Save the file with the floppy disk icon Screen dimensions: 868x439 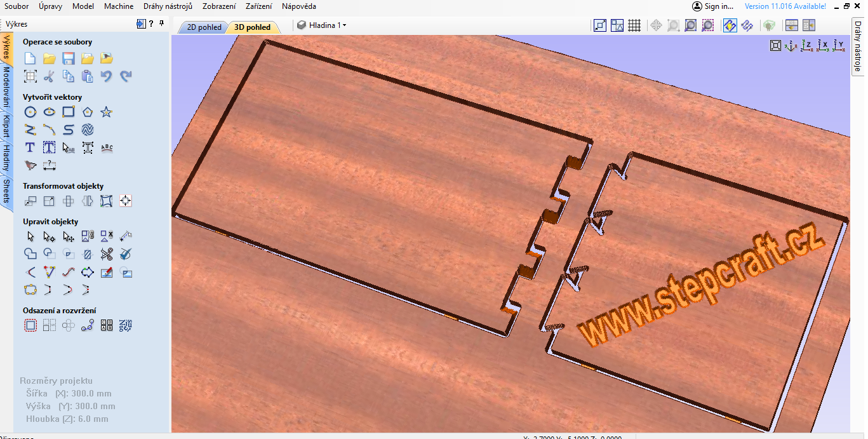point(69,58)
